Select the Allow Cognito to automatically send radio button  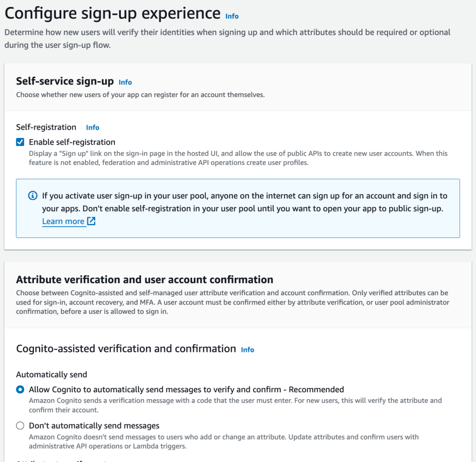[20, 389]
